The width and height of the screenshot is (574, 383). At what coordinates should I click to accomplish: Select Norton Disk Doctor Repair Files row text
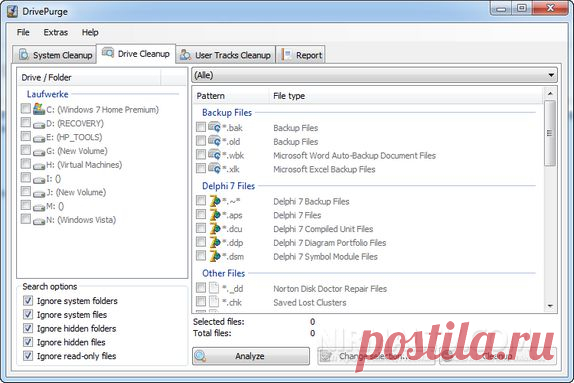330,289
